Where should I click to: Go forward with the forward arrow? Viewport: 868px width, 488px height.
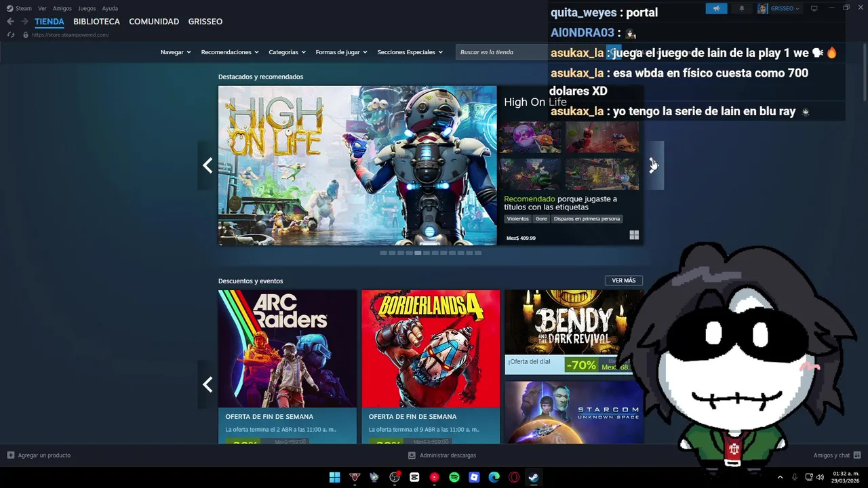24,22
